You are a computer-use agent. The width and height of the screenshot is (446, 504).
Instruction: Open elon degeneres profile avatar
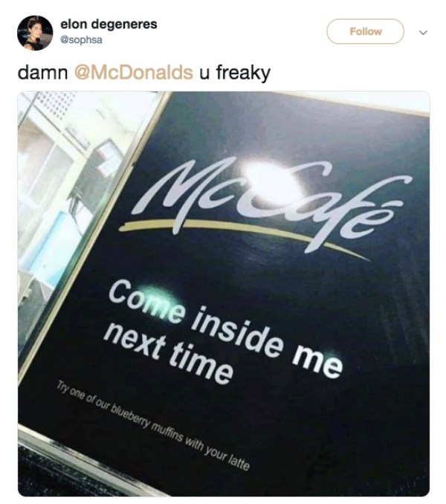[35, 33]
